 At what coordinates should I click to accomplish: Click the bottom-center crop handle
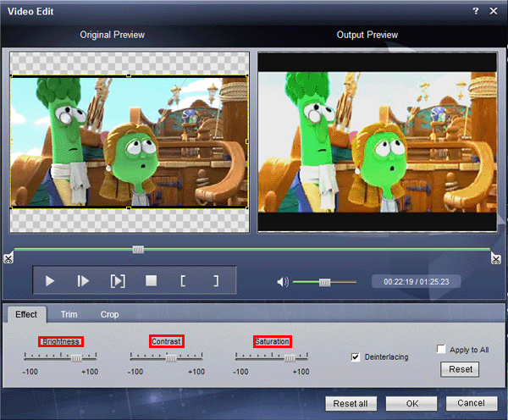click(x=129, y=208)
